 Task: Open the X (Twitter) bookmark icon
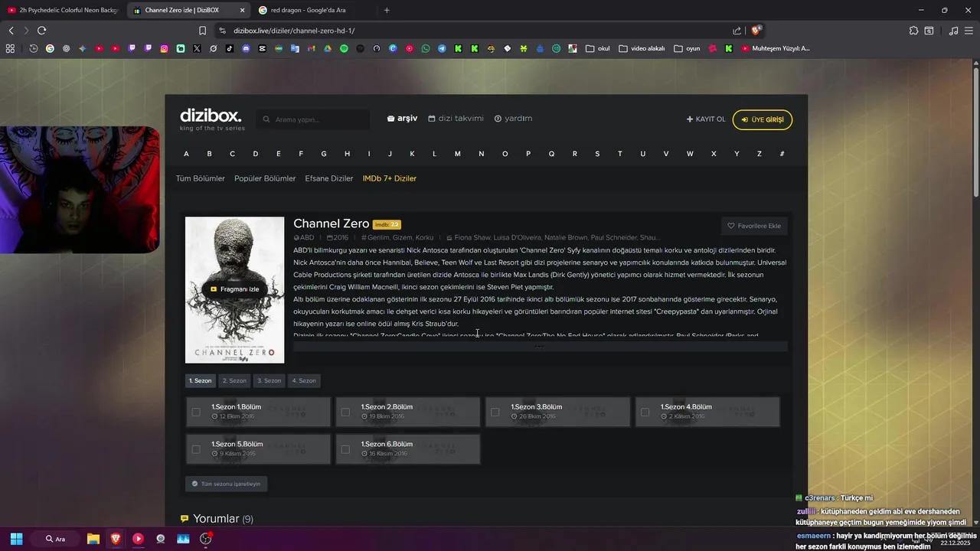(x=197, y=48)
